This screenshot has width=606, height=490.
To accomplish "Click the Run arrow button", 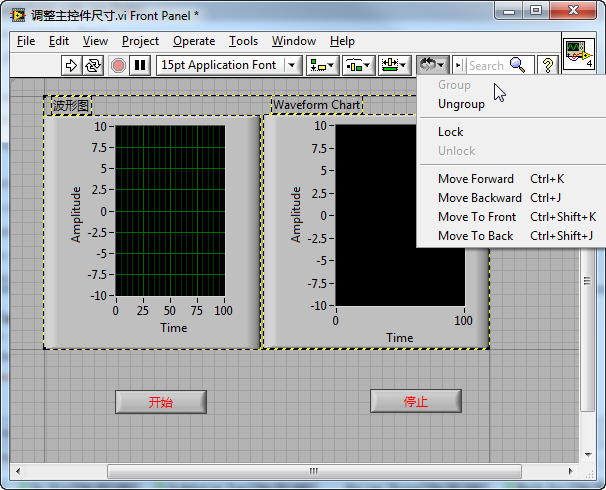I will pyautogui.click(x=71, y=65).
